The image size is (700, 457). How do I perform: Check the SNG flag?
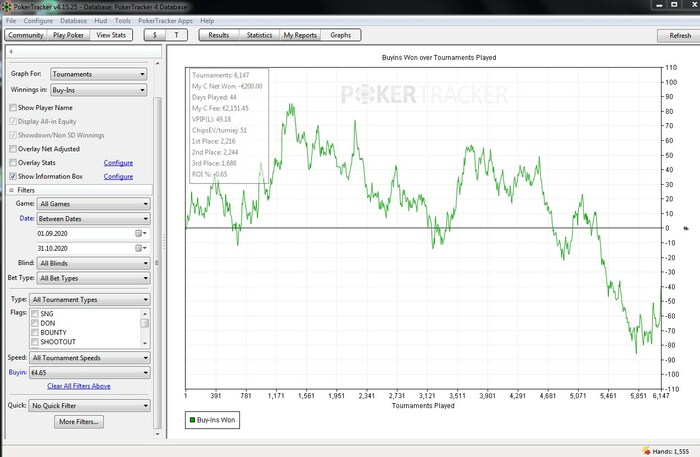click(35, 314)
